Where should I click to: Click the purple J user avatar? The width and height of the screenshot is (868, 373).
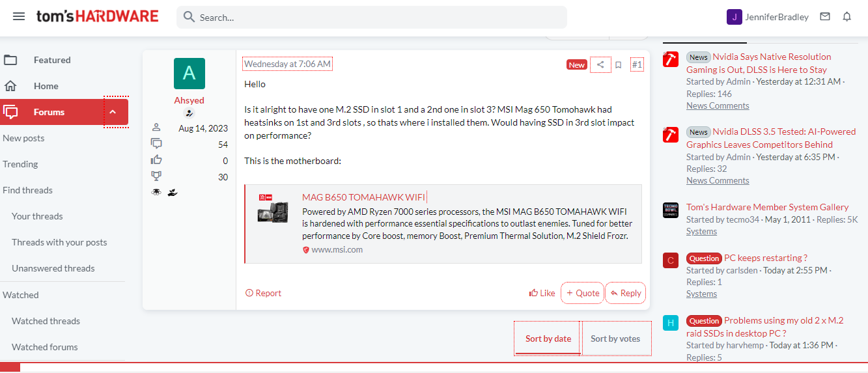coord(734,17)
